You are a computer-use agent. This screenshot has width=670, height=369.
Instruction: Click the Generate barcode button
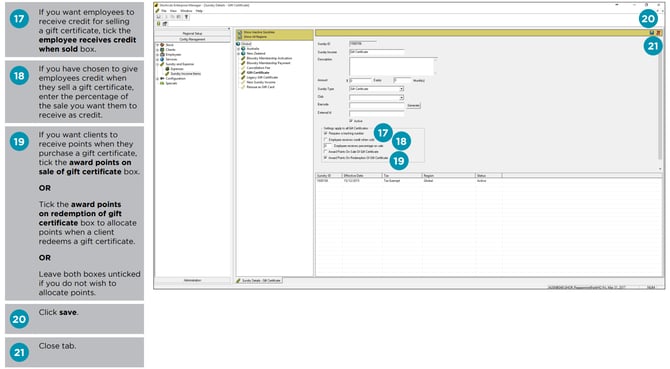click(413, 105)
